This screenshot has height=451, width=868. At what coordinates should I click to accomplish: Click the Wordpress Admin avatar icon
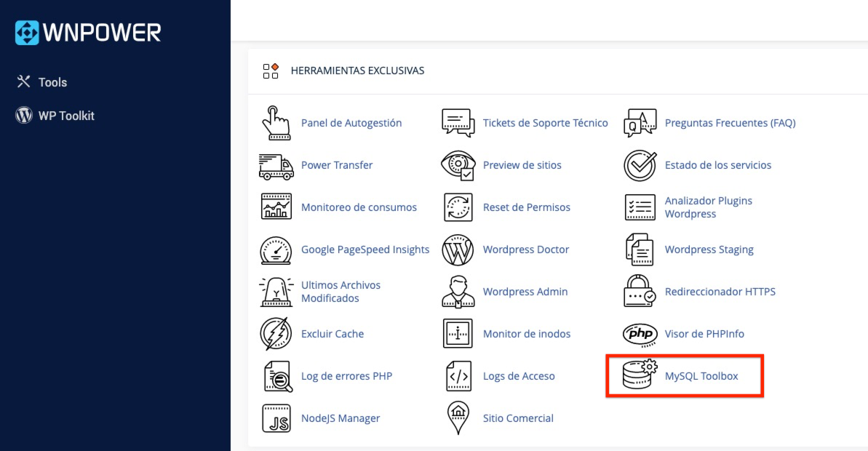pos(458,292)
